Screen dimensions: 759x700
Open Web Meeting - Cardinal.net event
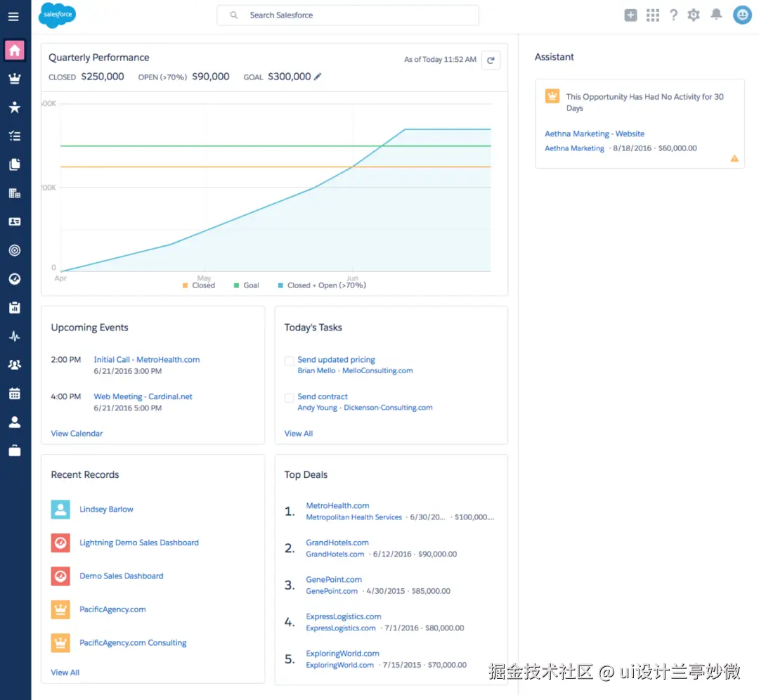(x=143, y=396)
